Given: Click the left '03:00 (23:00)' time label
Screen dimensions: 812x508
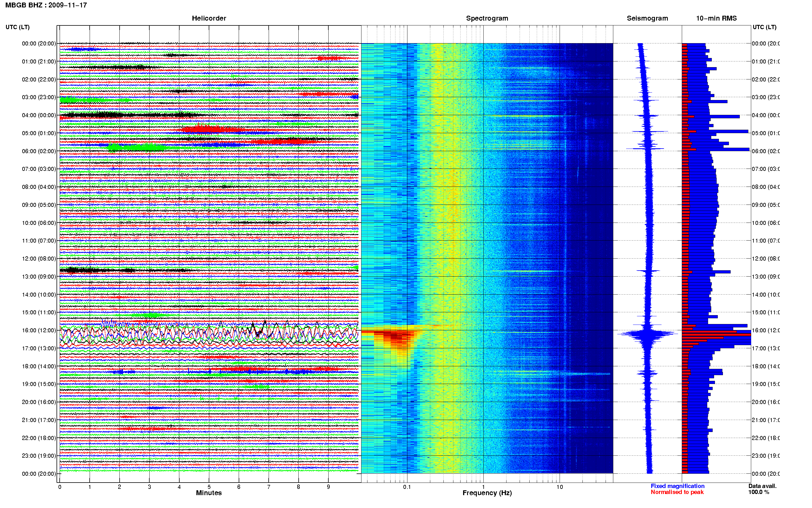Looking at the screenshot, I should coord(39,97).
